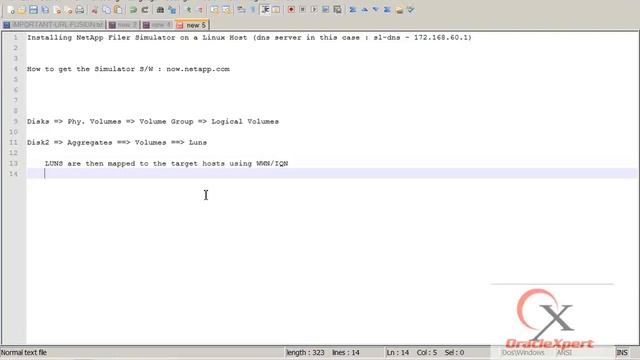Save the current file with the Save icon
This screenshot has width=640, height=360.
(33, 10)
